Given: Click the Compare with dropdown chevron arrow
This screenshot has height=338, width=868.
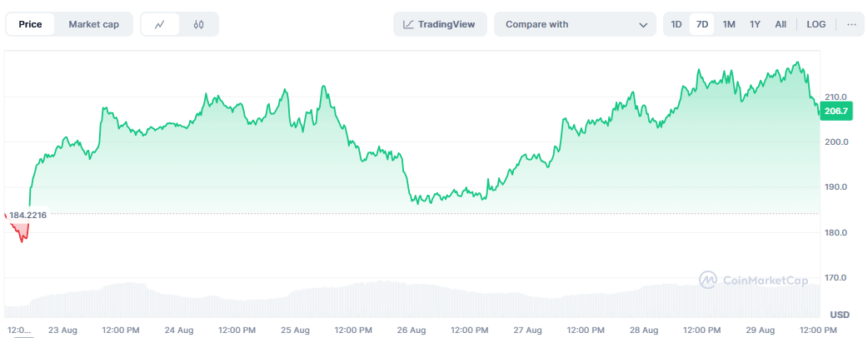Looking at the screenshot, I should [643, 25].
